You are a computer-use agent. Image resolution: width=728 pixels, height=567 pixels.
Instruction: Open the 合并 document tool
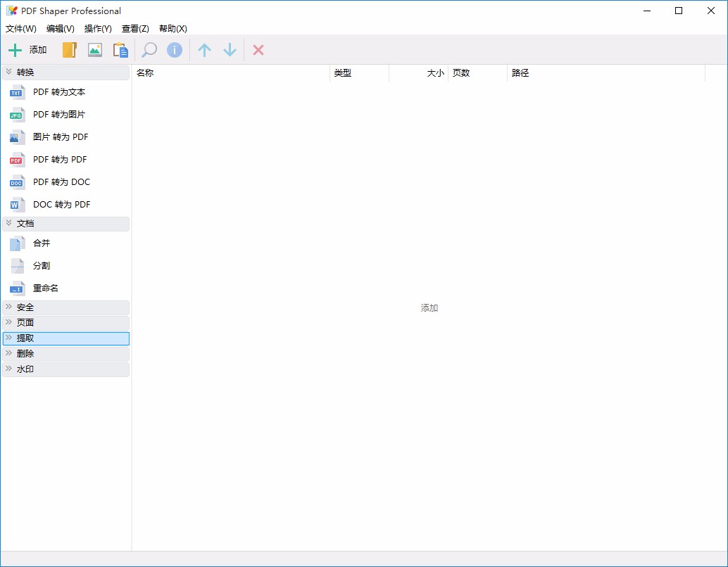[41, 243]
